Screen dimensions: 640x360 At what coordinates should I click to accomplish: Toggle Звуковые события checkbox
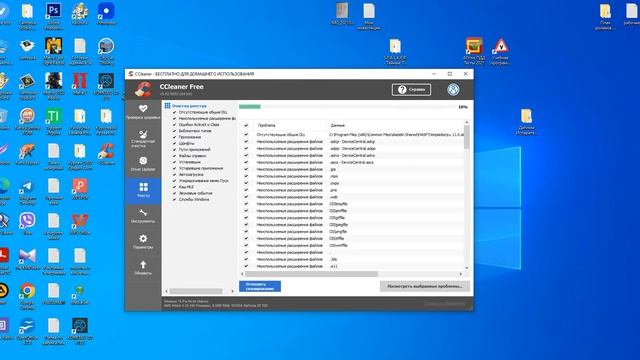(x=174, y=193)
